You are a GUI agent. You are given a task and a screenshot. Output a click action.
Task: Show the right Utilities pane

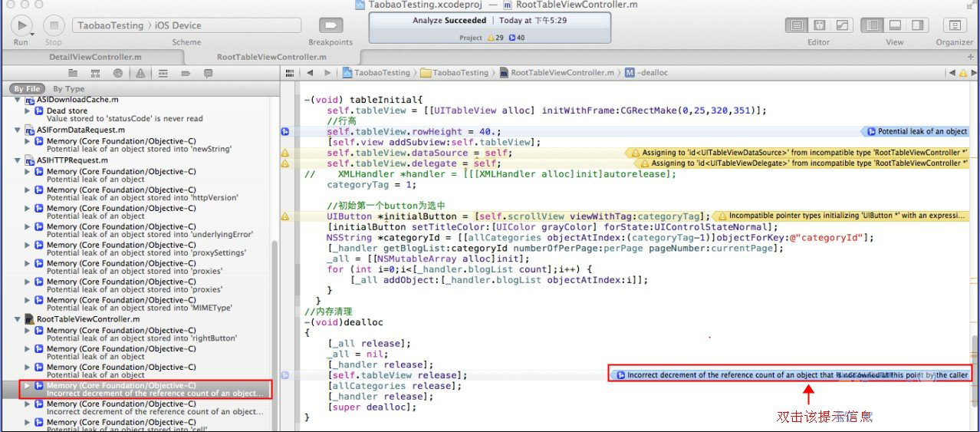pos(916,25)
